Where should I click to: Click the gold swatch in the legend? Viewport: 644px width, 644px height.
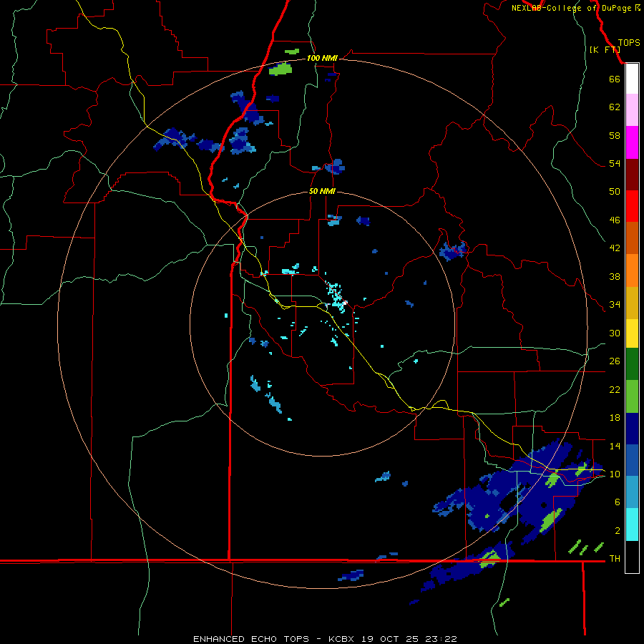[x=632, y=303]
